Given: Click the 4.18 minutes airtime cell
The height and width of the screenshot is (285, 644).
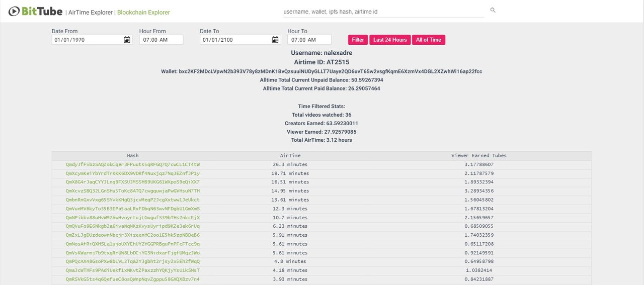Looking at the screenshot, I should click(290, 270).
